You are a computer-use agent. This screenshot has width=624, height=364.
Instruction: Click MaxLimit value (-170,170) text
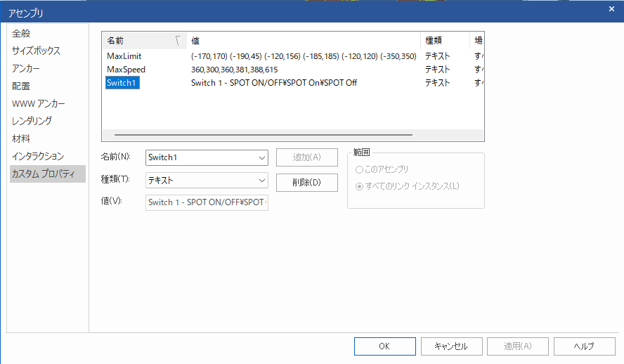tap(304, 56)
